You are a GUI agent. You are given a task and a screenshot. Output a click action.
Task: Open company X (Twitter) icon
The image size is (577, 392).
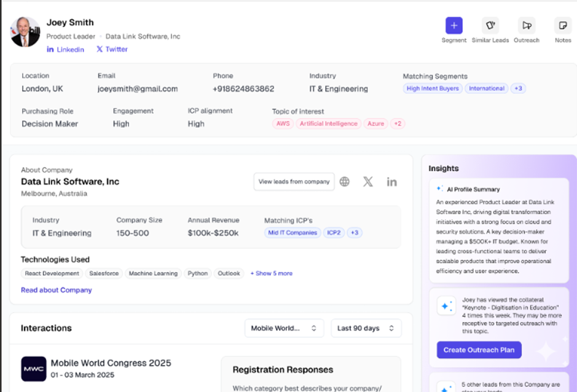(367, 182)
